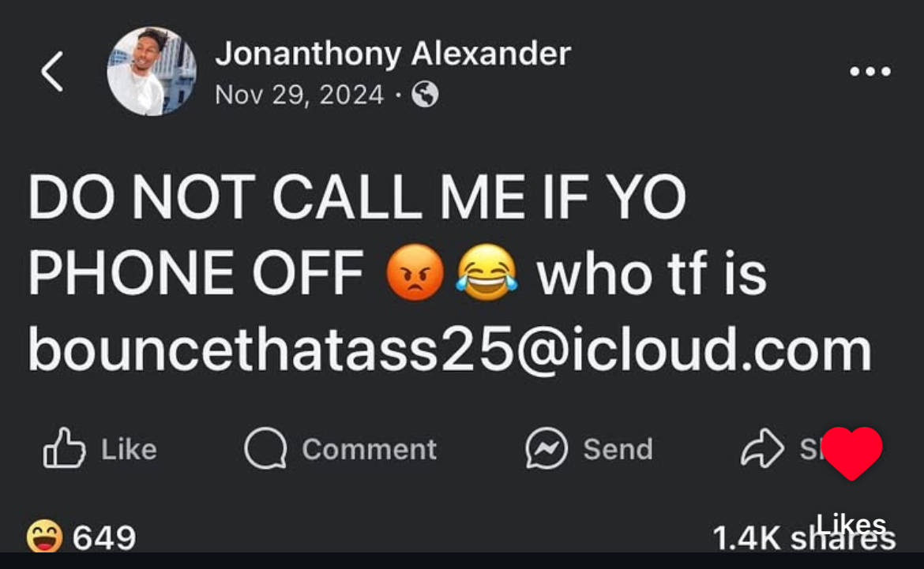Viewport: 924px width, 569px height.
Task: Select the Comment label
Action: click(370, 449)
